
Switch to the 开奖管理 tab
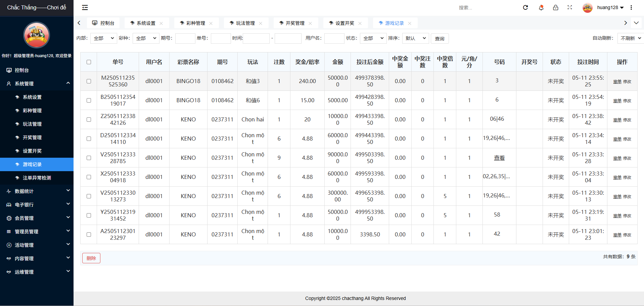click(294, 23)
